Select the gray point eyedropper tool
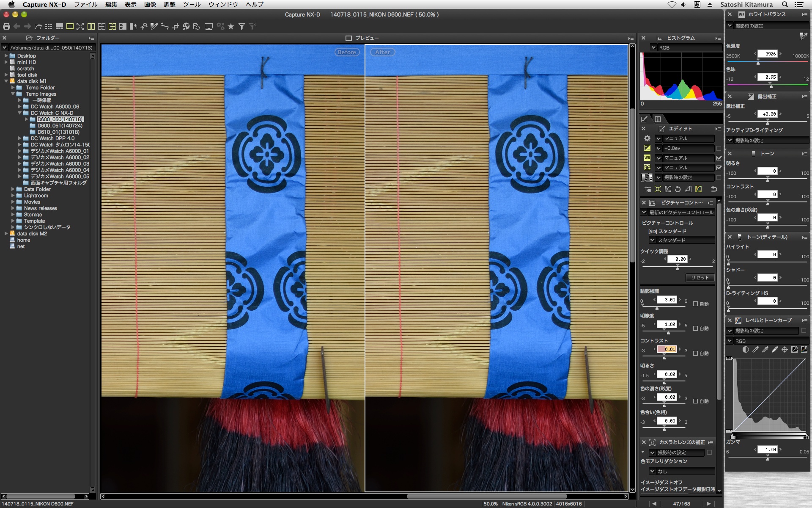 pyautogui.click(x=154, y=27)
